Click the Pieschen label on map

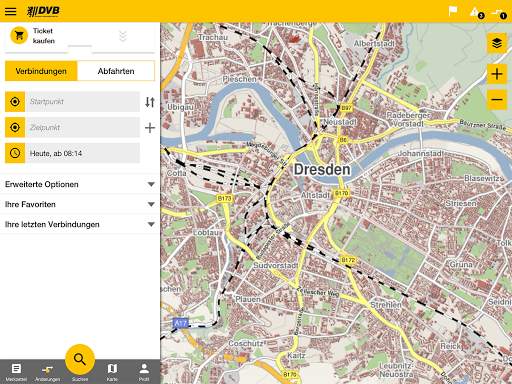point(239,79)
